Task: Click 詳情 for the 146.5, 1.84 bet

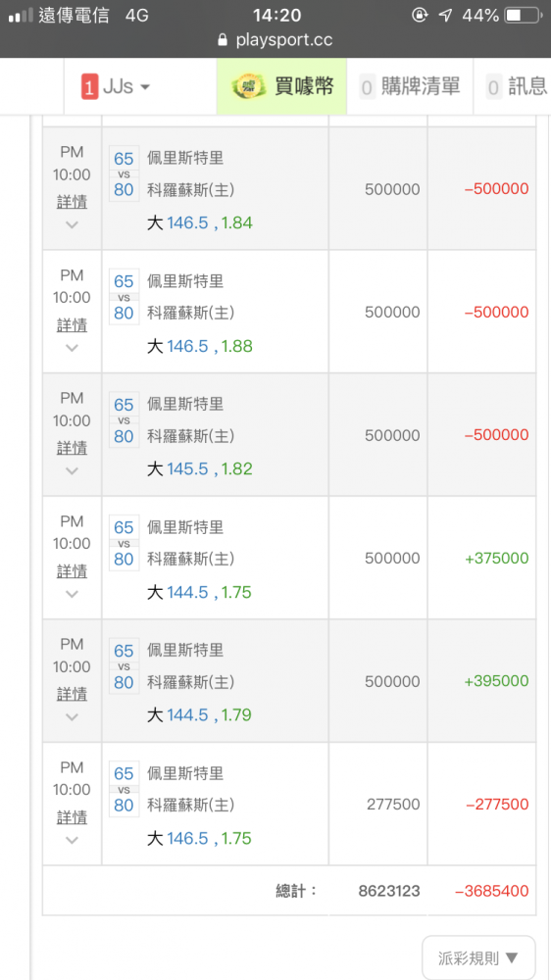Action: (72, 202)
